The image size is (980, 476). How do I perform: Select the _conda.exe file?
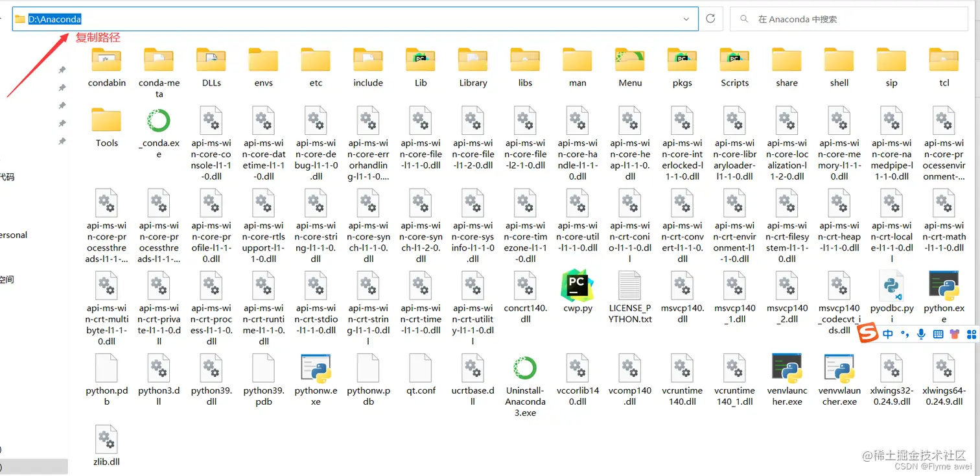[159, 133]
